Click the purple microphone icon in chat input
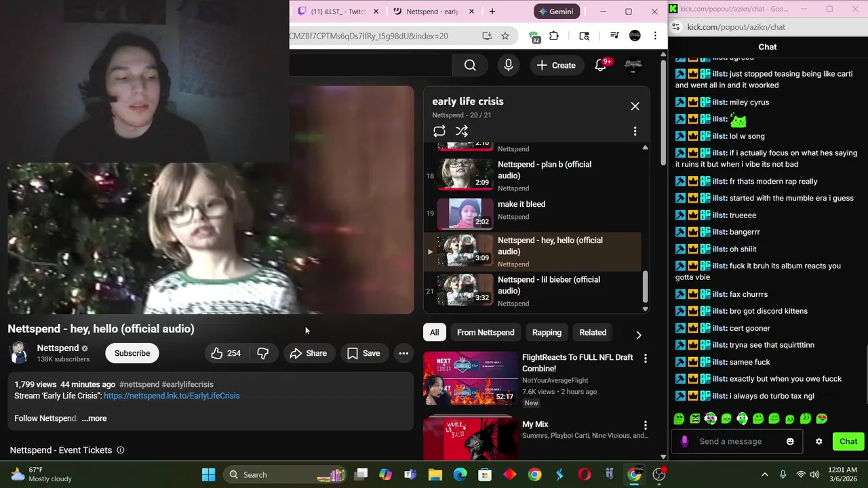 click(x=684, y=441)
